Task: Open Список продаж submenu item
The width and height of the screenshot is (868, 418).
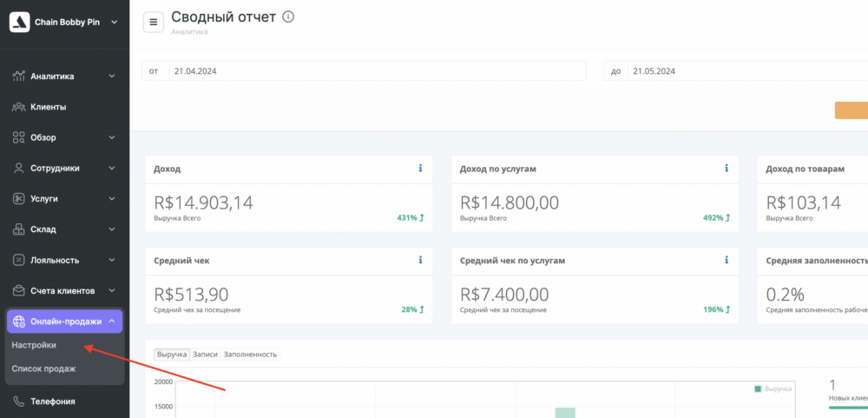Action: (43, 368)
